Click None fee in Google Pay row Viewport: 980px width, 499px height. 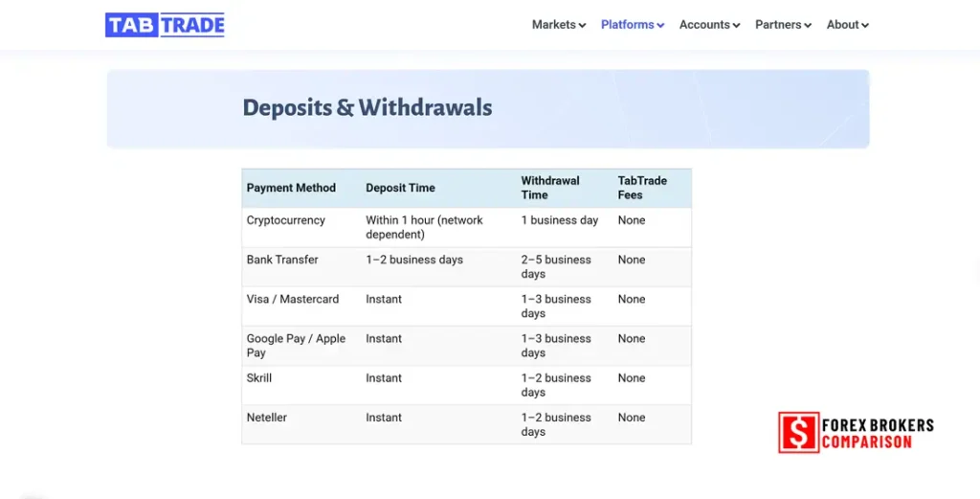[632, 338]
